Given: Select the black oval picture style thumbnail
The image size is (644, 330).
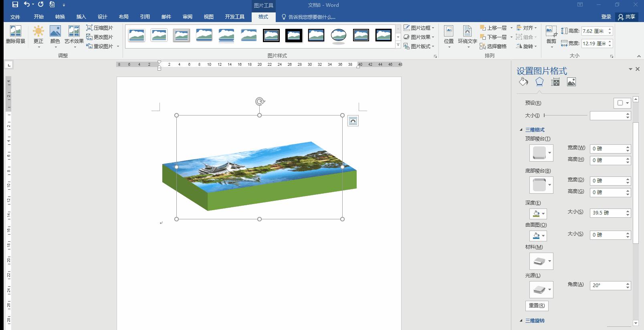Looking at the screenshot, I should (339, 35).
